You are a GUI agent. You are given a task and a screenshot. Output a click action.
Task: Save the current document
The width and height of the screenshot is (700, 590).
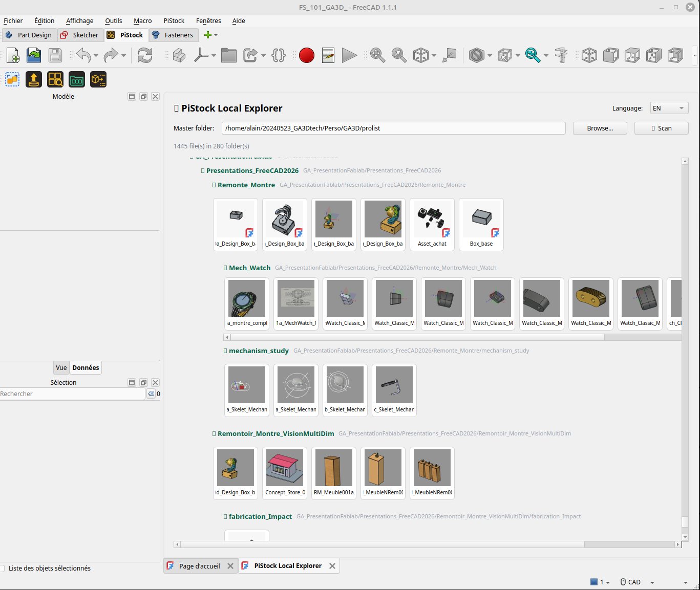[55, 55]
